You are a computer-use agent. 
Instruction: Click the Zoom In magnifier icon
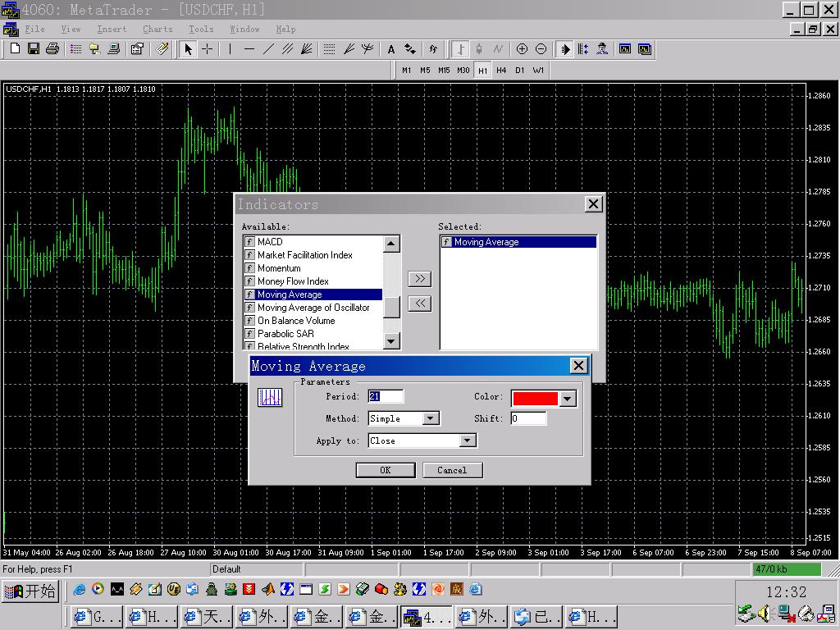[522, 49]
